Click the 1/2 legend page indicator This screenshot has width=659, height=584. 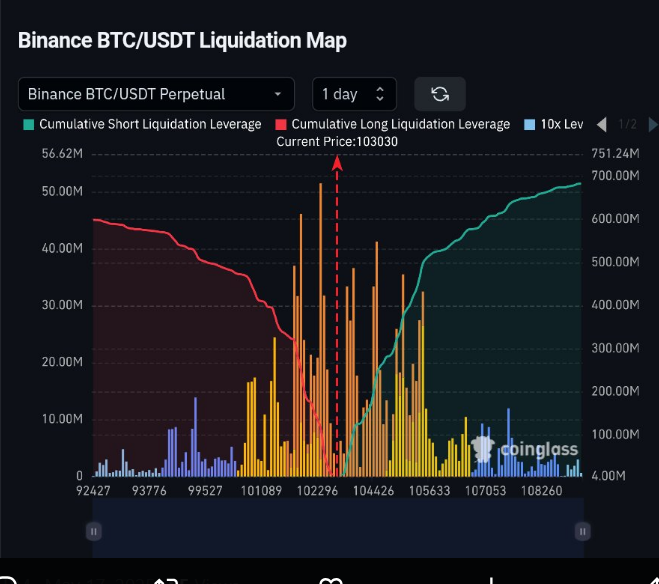[x=627, y=124]
